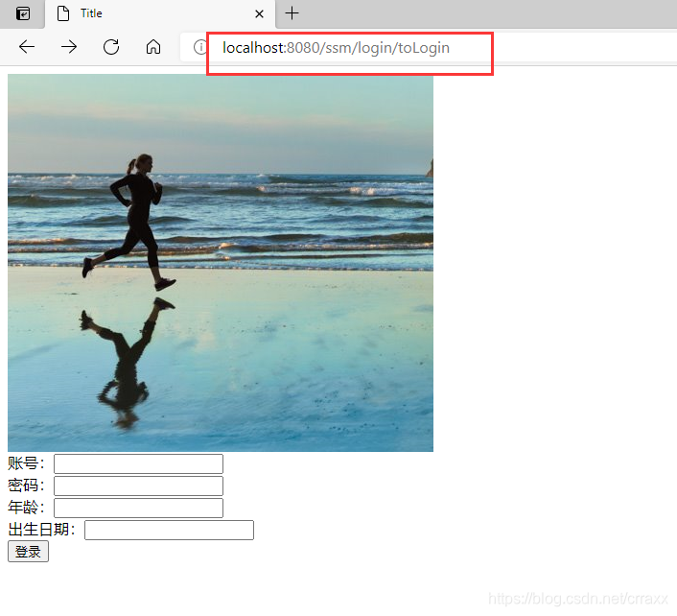Viewport: 677px width, 616px height.
Task: Focus the 密码 input field
Action: [138, 486]
